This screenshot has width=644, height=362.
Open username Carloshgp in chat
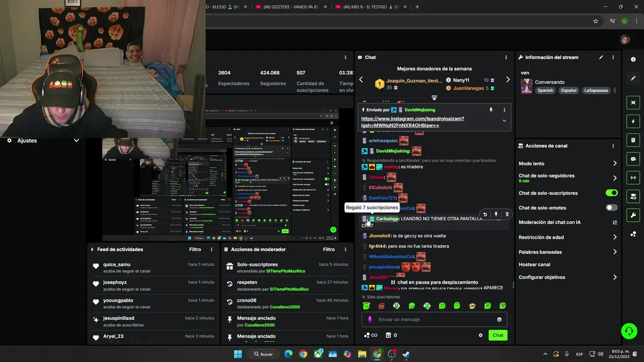coord(387,219)
